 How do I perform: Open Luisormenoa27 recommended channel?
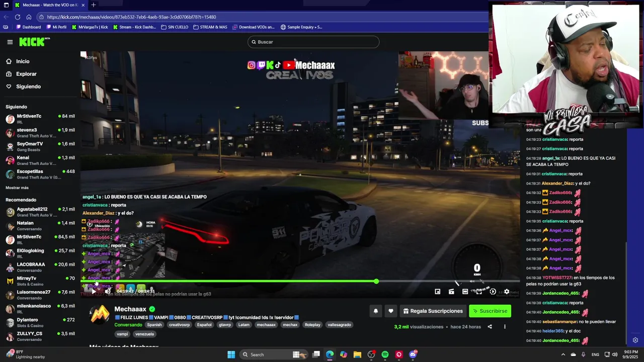tap(40, 295)
